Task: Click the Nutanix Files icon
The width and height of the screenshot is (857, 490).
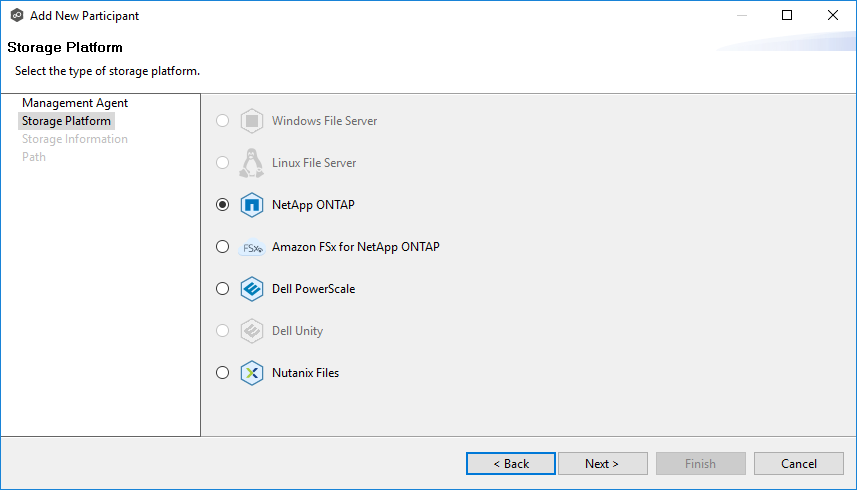Action: pos(251,373)
